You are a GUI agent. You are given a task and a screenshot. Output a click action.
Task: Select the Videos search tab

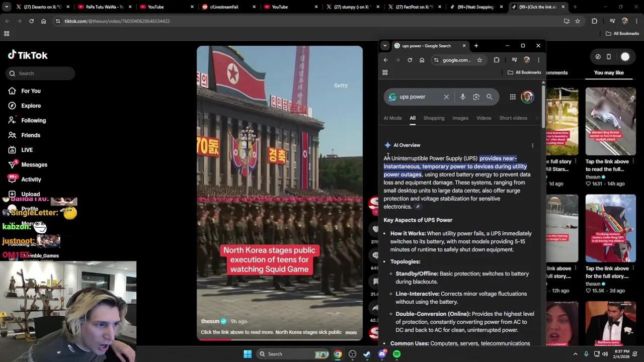click(484, 118)
